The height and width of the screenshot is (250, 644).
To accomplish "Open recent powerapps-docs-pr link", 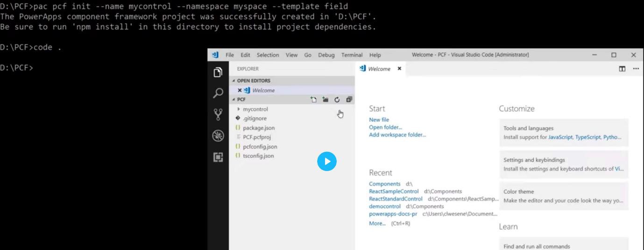I will coord(393,214).
